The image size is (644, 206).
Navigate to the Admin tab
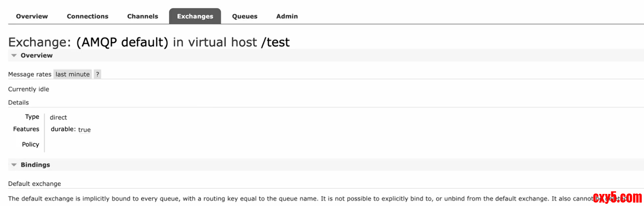(287, 16)
